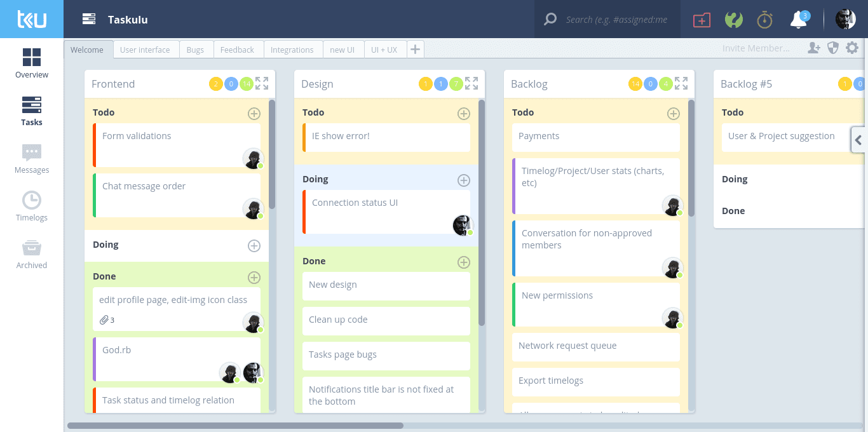The width and height of the screenshot is (868, 432).
Task: Click the horizontal scrollbar at the bottom
Action: pos(235,426)
